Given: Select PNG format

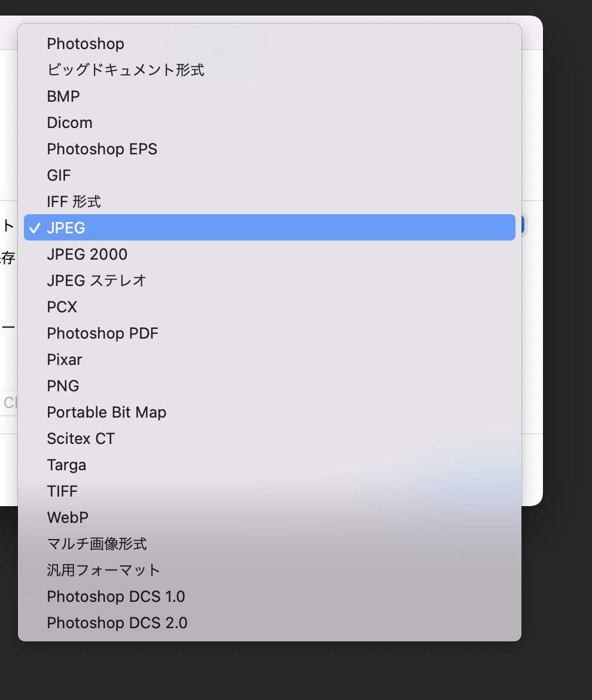Looking at the screenshot, I should coord(270,386).
